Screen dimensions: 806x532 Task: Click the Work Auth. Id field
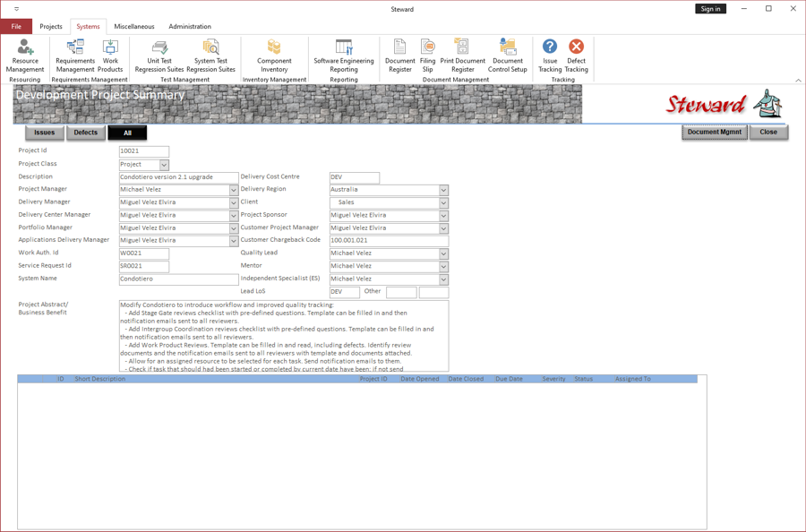pyautogui.click(x=144, y=253)
